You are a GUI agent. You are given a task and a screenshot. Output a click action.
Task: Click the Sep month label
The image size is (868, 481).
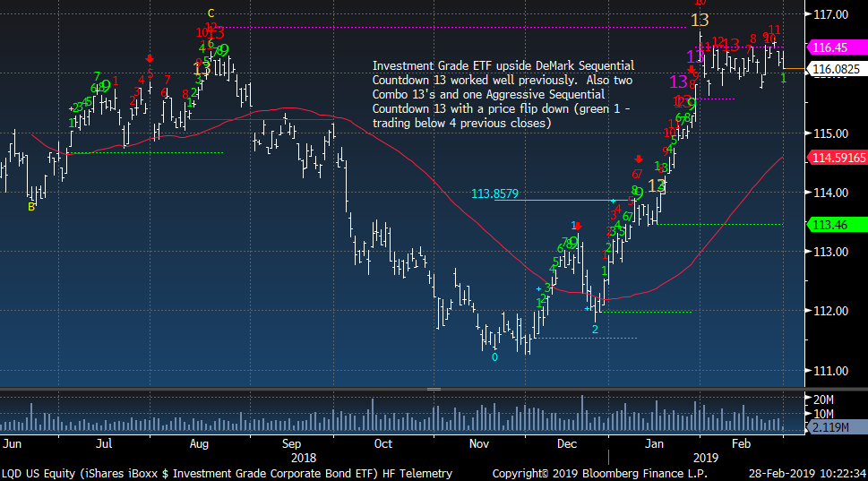(291, 444)
